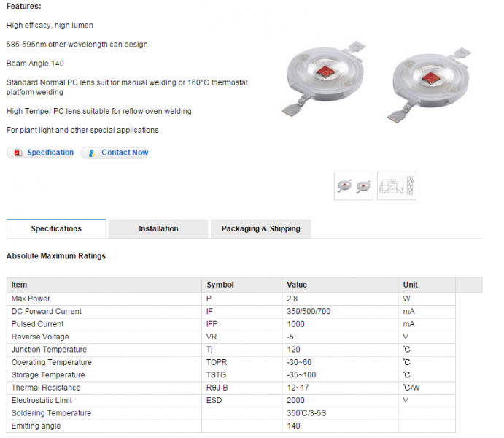Click the 350/500/700 forward current value
The width and height of the screenshot is (504, 438).
coord(309,312)
